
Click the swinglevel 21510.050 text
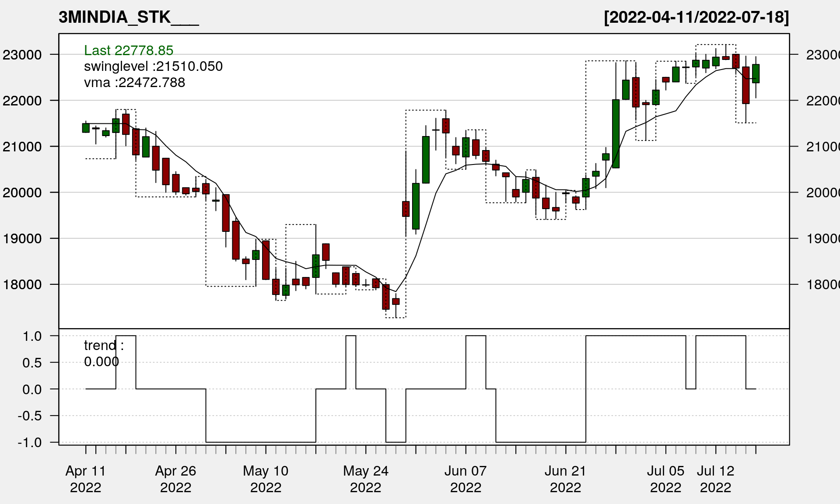click(x=153, y=66)
